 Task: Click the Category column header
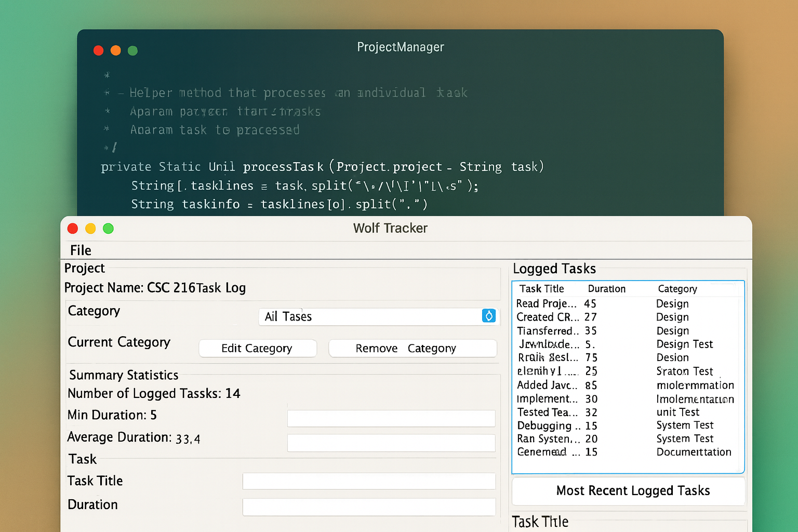pyautogui.click(x=677, y=289)
